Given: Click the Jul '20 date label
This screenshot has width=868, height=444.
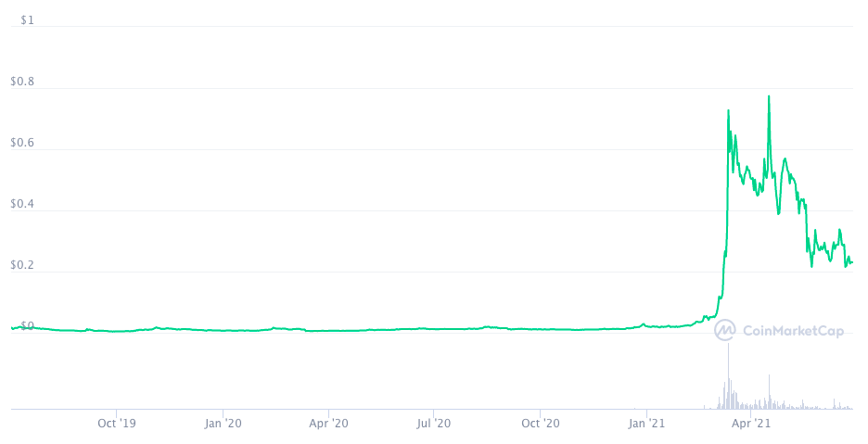Looking at the screenshot, I should 434,425.
